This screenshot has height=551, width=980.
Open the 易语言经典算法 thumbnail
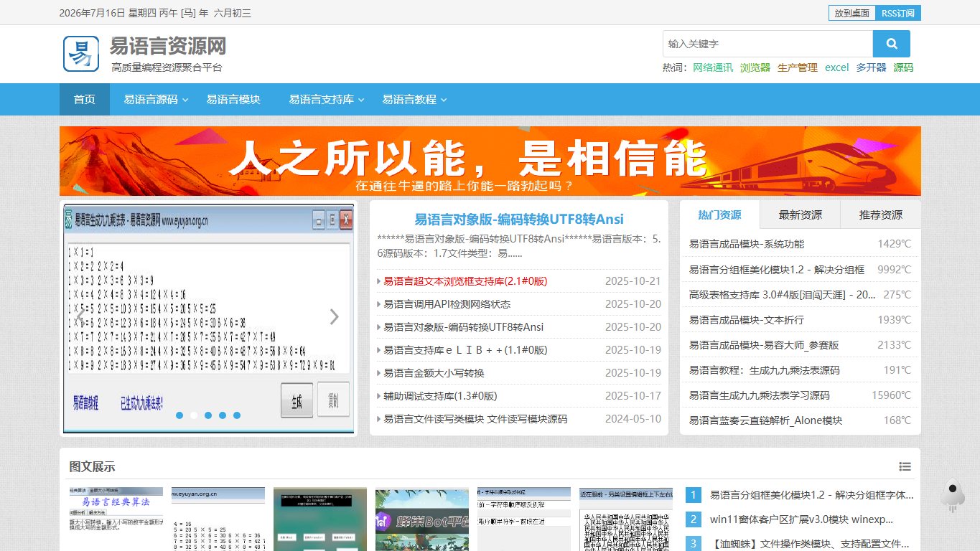pos(116,519)
